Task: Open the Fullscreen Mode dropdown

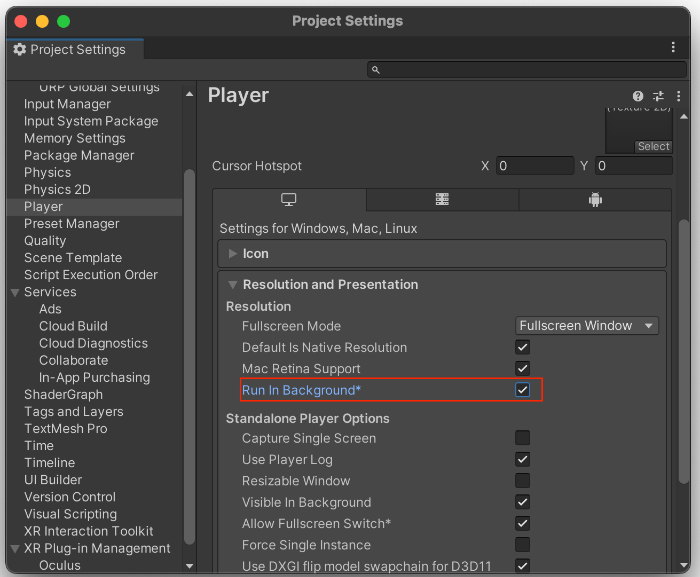Action: (587, 326)
